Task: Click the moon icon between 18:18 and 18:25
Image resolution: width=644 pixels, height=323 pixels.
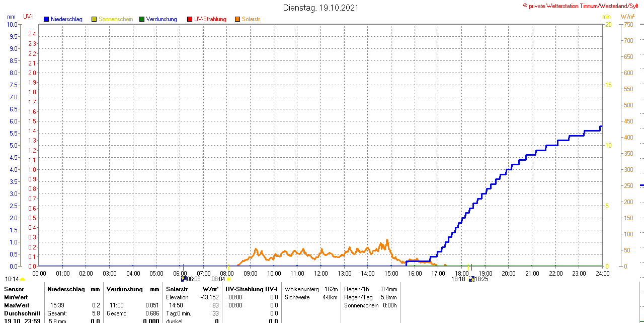Action: (471, 279)
